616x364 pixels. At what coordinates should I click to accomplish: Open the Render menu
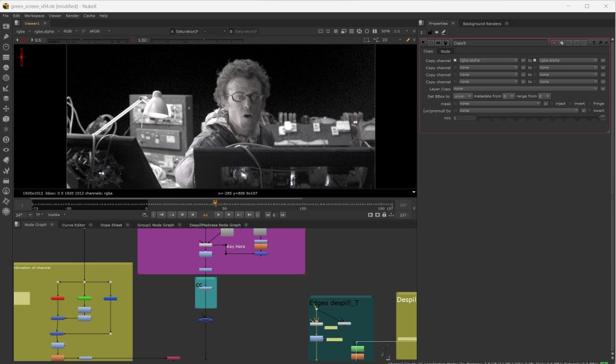tap(72, 16)
